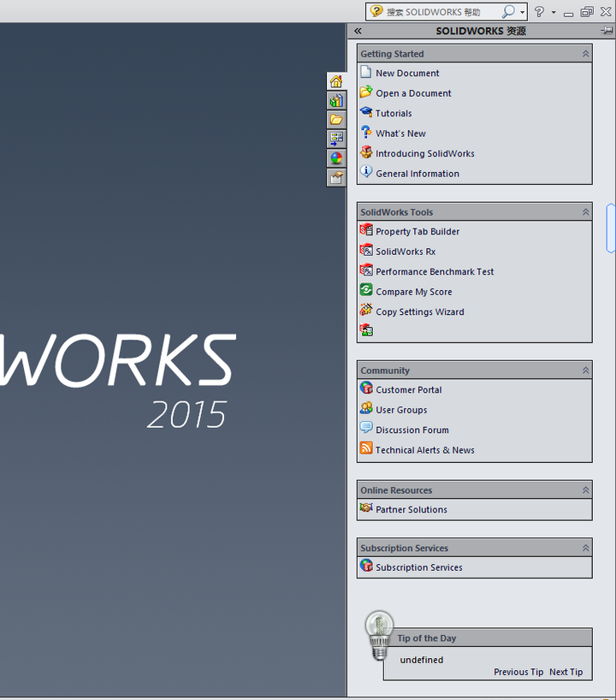The height and width of the screenshot is (700, 616).
Task: Click the What's New icon
Action: click(x=366, y=132)
